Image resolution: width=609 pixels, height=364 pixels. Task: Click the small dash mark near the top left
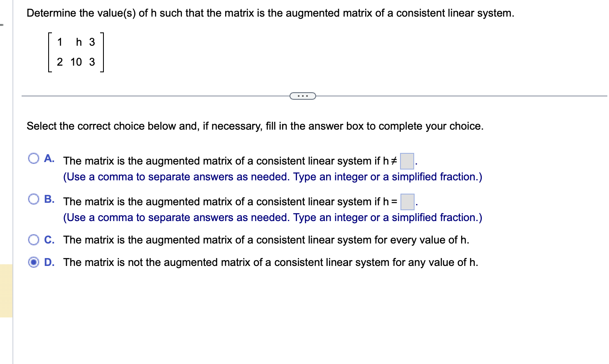[2, 24]
